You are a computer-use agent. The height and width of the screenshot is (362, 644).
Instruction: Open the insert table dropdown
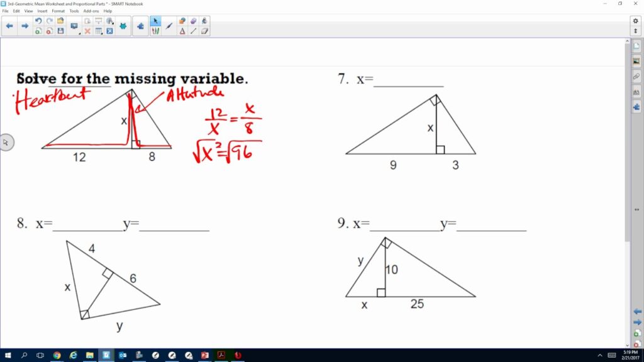(99, 31)
